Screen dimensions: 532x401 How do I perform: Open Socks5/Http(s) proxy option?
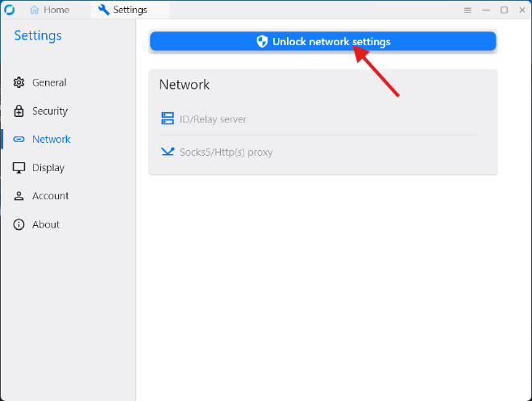226,152
